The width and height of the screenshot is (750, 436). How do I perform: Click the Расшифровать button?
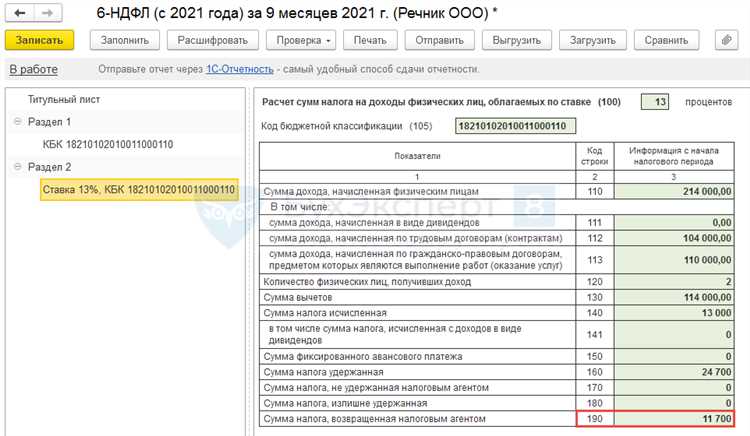(212, 40)
